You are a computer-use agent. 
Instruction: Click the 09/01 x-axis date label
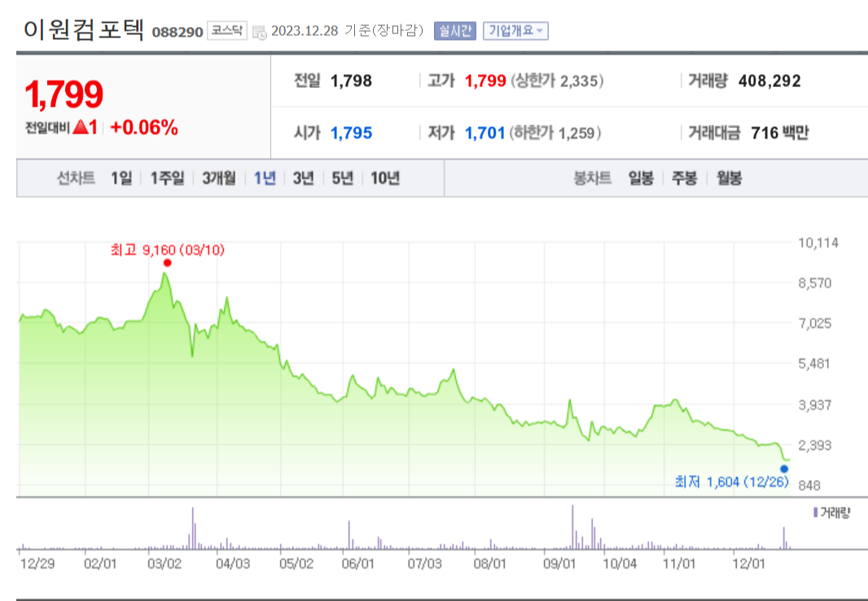(x=559, y=564)
